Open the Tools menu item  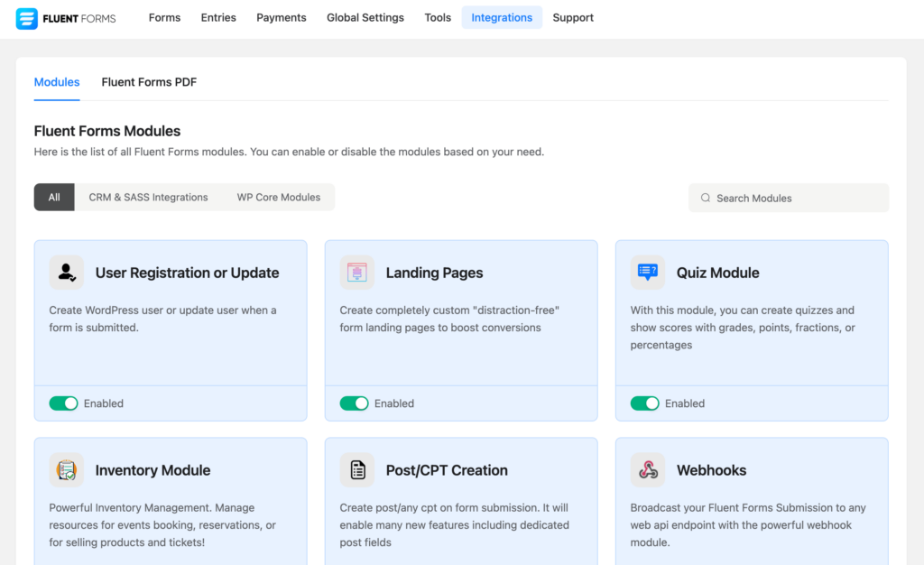point(438,17)
